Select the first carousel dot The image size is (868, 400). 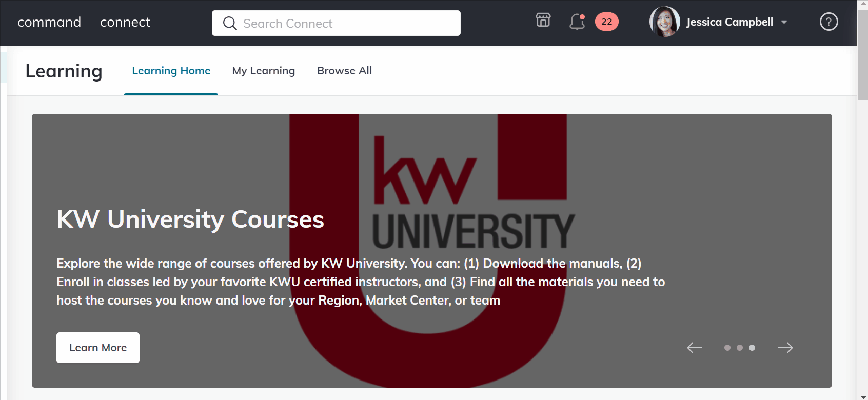point(727,348)
